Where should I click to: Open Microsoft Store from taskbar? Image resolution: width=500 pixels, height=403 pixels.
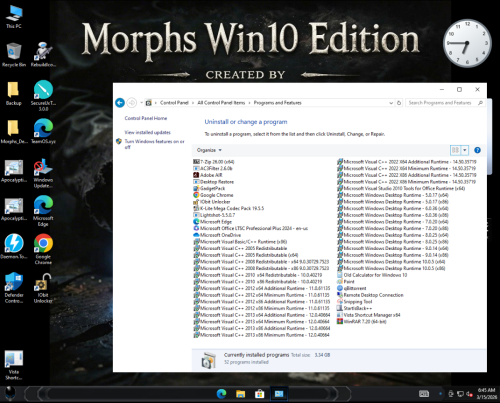coord(260,394)
